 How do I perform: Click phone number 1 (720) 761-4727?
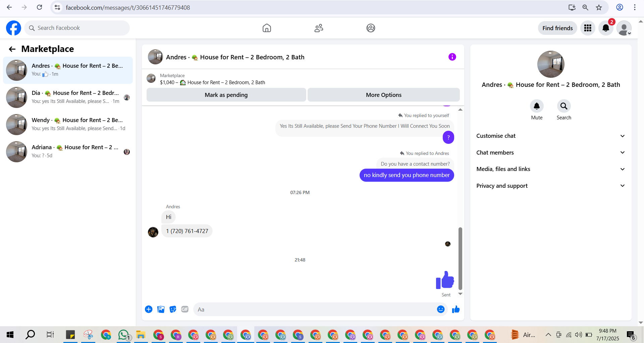(187, 231)
